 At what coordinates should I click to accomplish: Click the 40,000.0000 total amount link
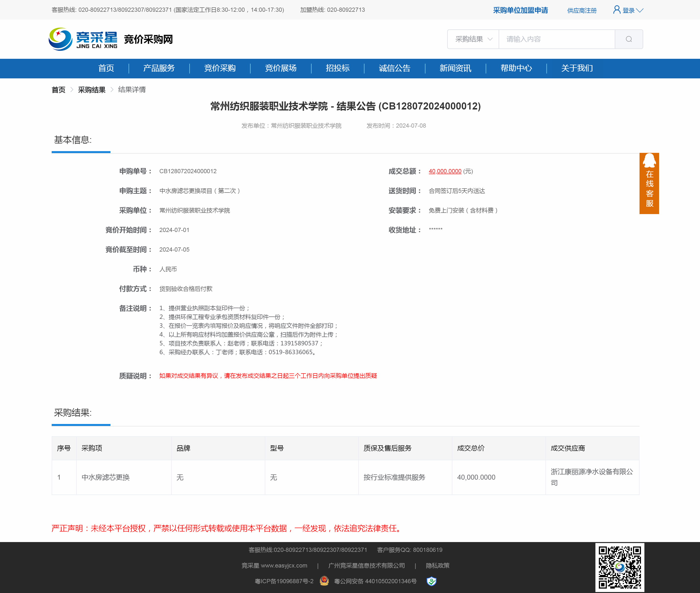click(445, 171)
